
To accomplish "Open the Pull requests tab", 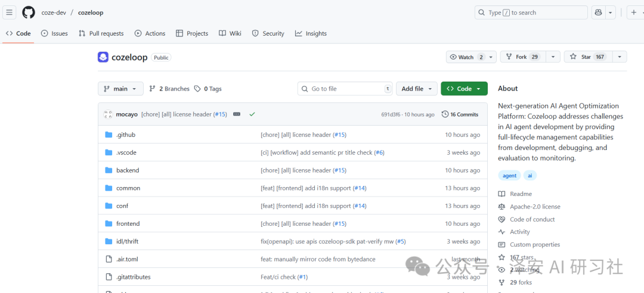I will click(101, 34).
